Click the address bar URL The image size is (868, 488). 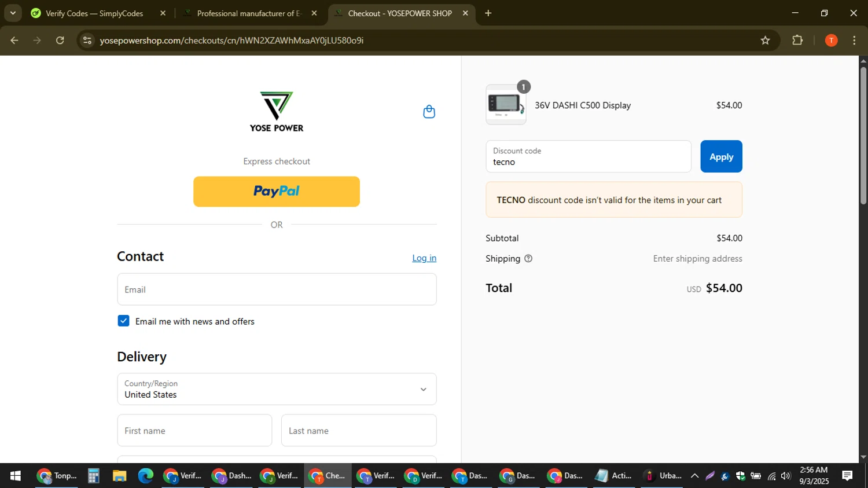click(231, 41)
